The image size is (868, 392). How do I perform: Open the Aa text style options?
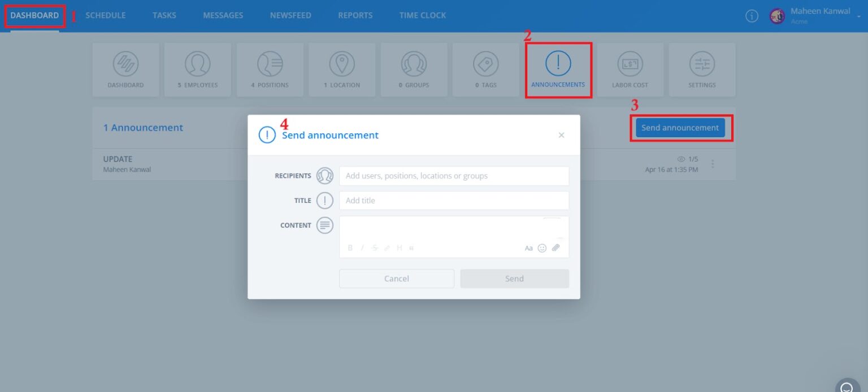[x=529, y=247]
